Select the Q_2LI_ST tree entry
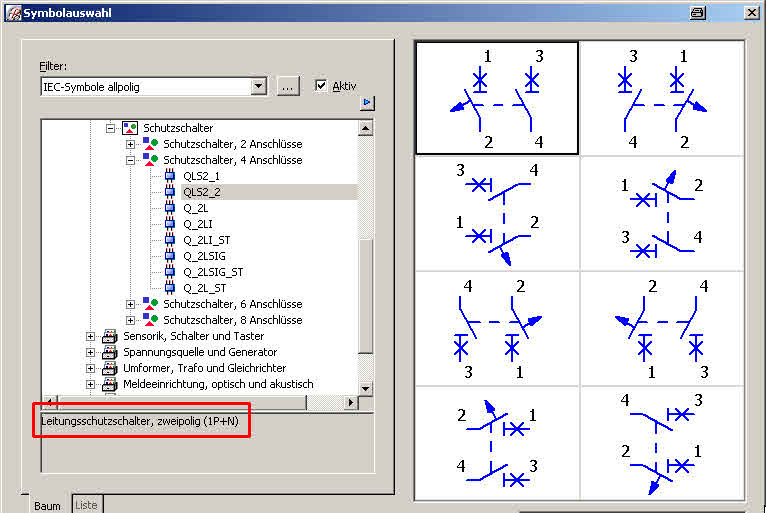The height and width of the screenshot is (513, 766). 207,240
